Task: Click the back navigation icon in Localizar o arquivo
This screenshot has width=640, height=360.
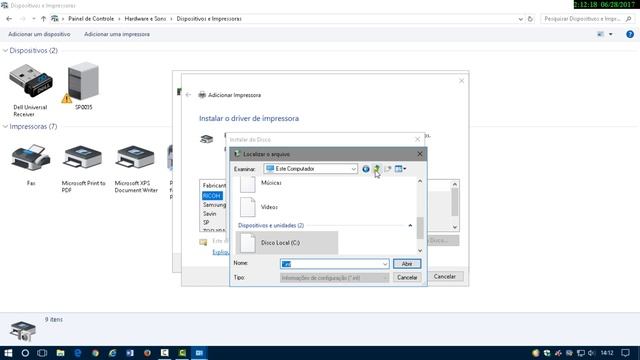Action: click(x=366, y=169)
